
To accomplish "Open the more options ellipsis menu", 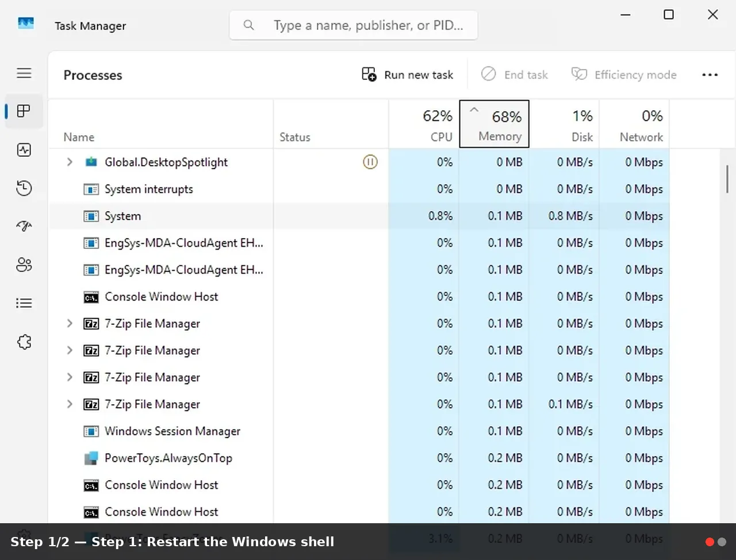I will 710,75.
